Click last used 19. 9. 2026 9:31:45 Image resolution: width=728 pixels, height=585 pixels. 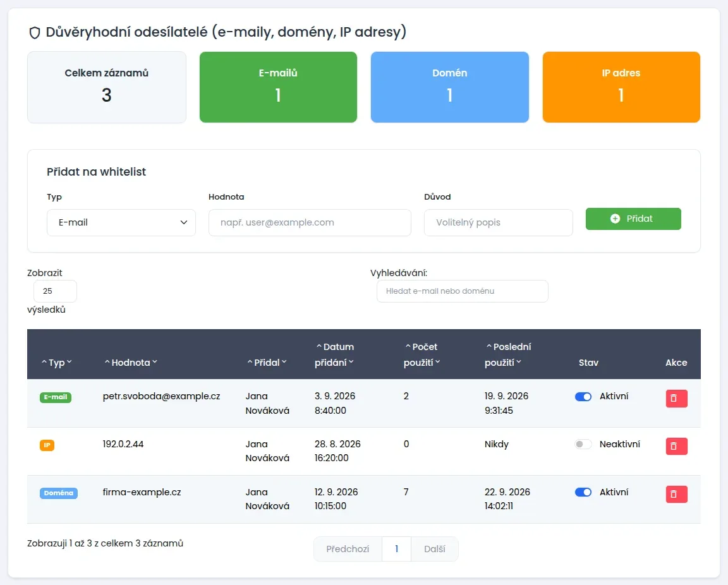(x=507, y=404)
